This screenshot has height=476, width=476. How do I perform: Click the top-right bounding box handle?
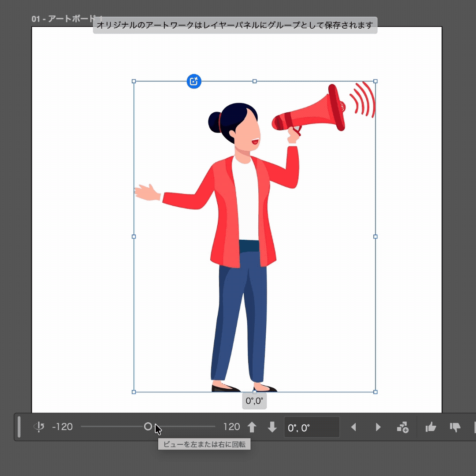click(376, 82)
